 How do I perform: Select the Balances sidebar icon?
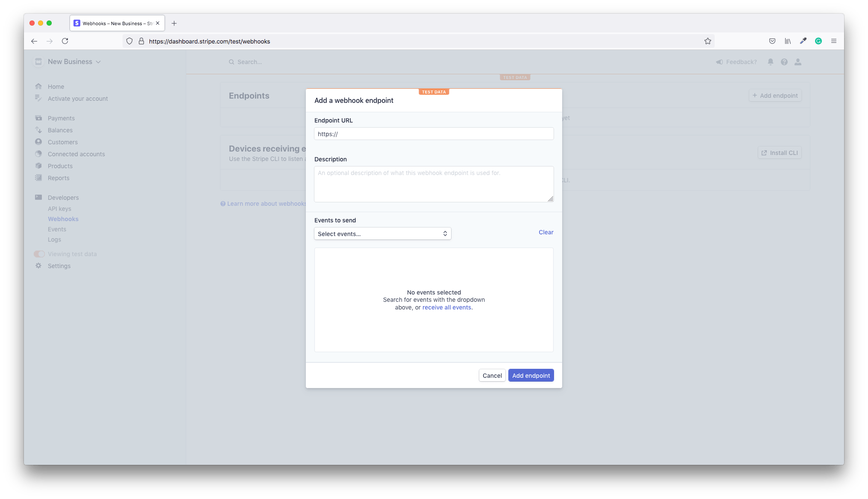(x=38, y=130)
